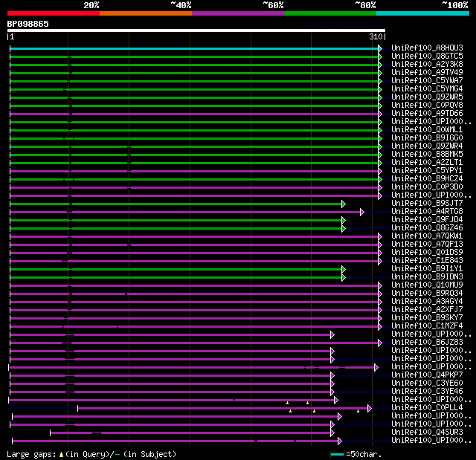The height and width of the screenshot is (460, 476).
Task: Click the purple A4RTG8 alignment bar
Action: (x=185, y=213)
